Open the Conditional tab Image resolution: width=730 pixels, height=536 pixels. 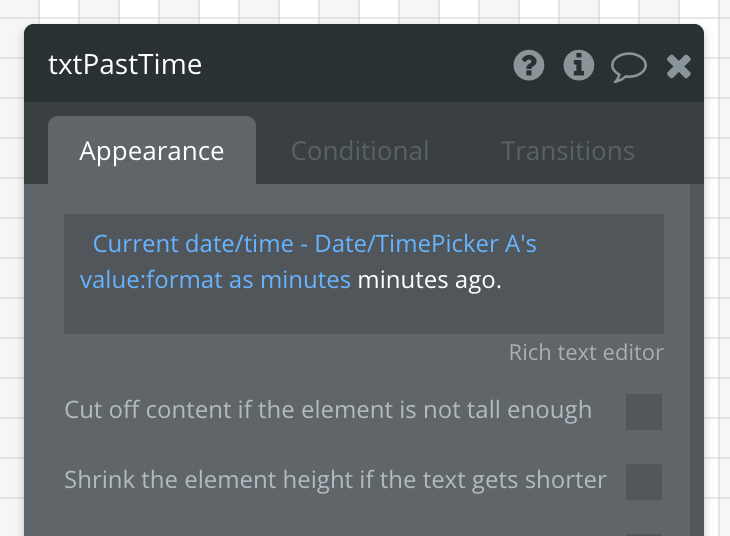360,151
